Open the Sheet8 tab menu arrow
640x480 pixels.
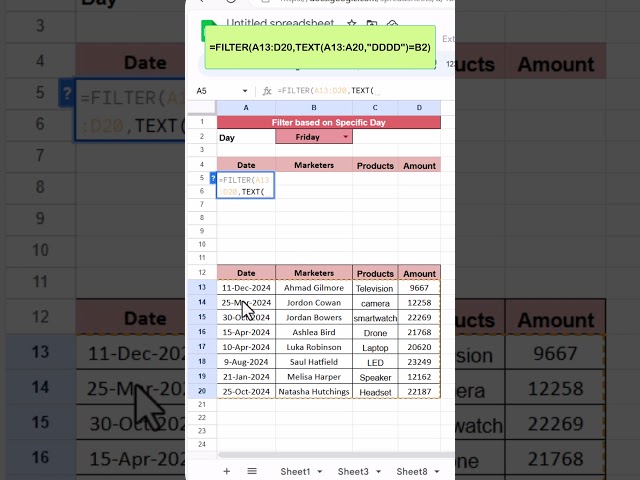click(437, 472)
